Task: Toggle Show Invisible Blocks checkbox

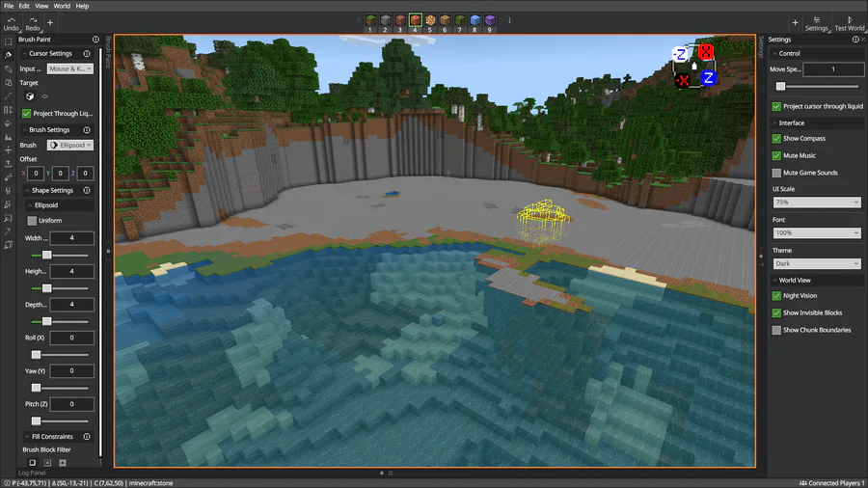Action: coord(776,313)
